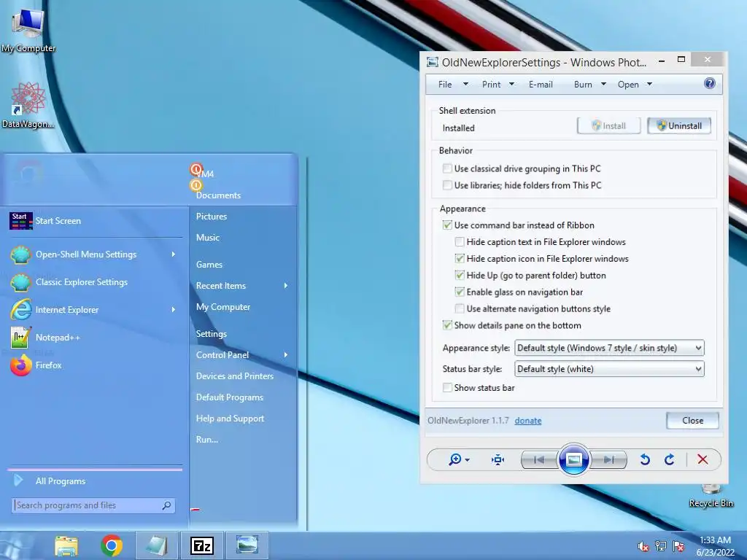Click the Photo Viewer help icon
The width and height of the screenshot is (747, 560).
(709, 84)
